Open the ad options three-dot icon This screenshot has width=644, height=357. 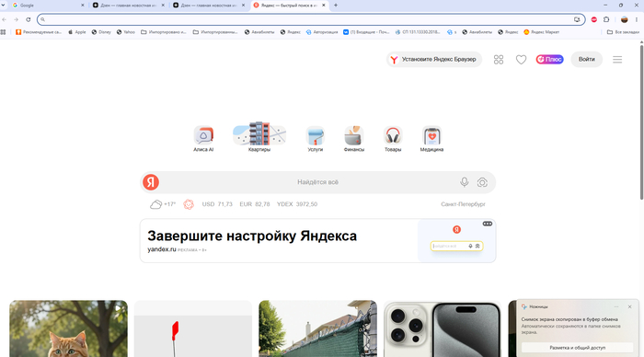(488, 224)
